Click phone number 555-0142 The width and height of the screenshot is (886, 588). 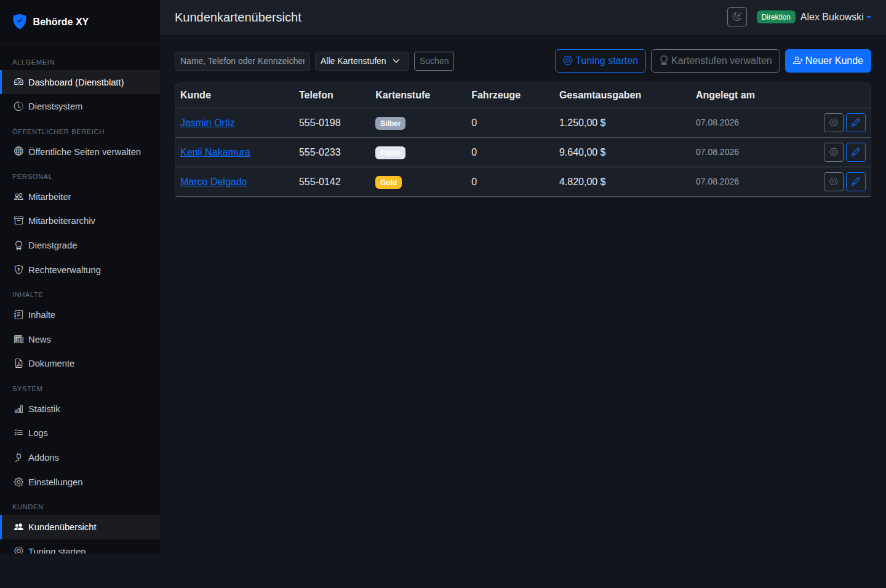(x=320, y=182)
